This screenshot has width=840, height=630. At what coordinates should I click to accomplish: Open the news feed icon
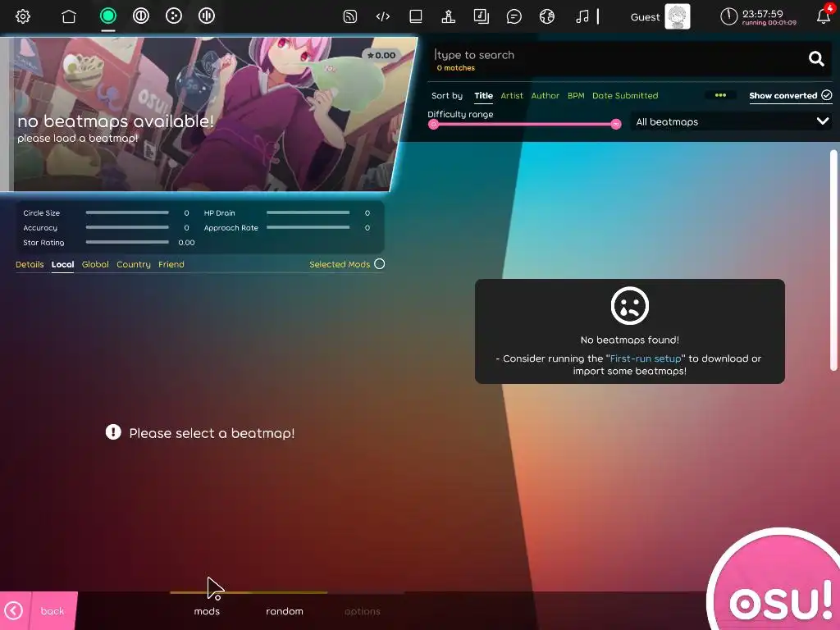349,16
